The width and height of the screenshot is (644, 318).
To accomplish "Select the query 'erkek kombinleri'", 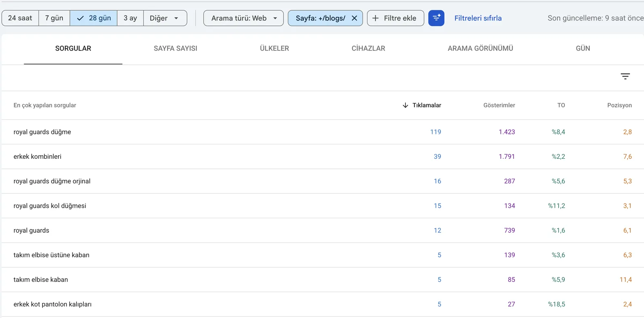I will [37, 156].
